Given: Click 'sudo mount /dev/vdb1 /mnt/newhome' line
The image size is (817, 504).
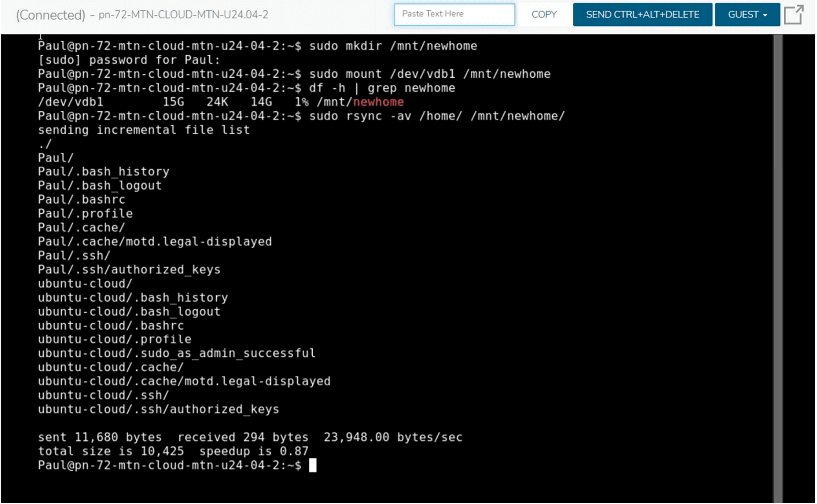Looking at the screenshot, I should 429,74.
